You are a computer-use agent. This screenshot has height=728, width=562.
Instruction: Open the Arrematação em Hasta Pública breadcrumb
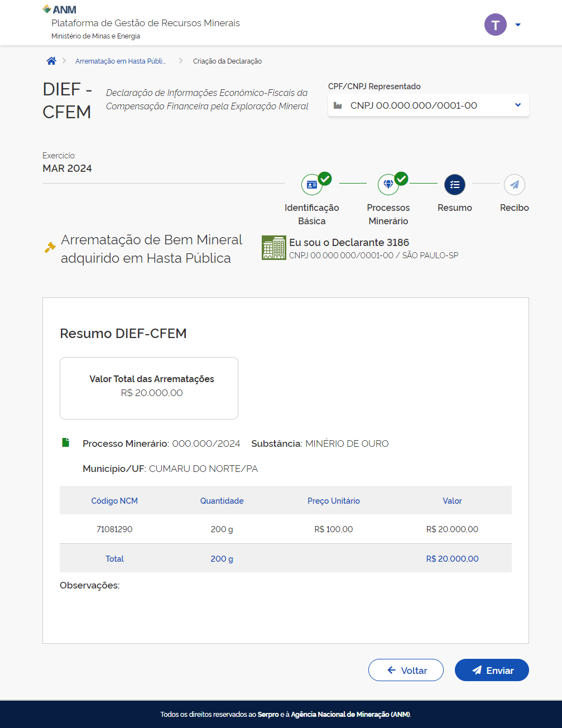[120, 61]
